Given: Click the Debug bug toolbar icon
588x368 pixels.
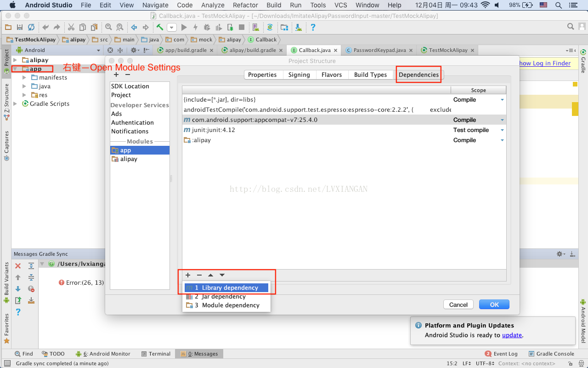Looking at the screenshot, I should point(207,28).
